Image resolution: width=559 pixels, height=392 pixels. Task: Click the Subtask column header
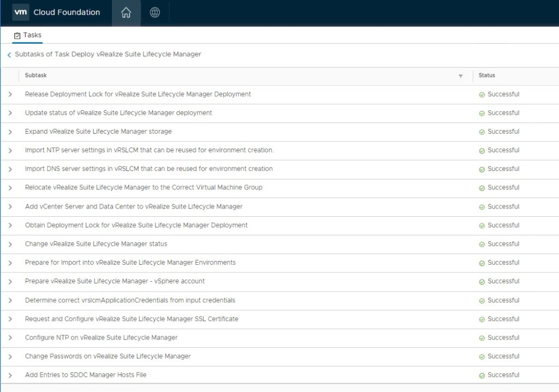pyautogui.click(x=36, y=75)
